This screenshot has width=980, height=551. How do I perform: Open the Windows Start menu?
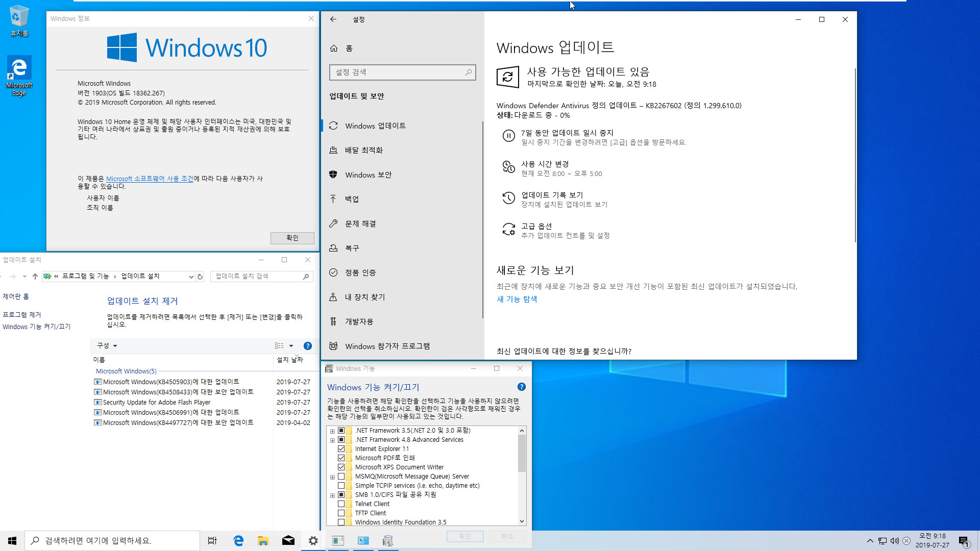point(12,541)
